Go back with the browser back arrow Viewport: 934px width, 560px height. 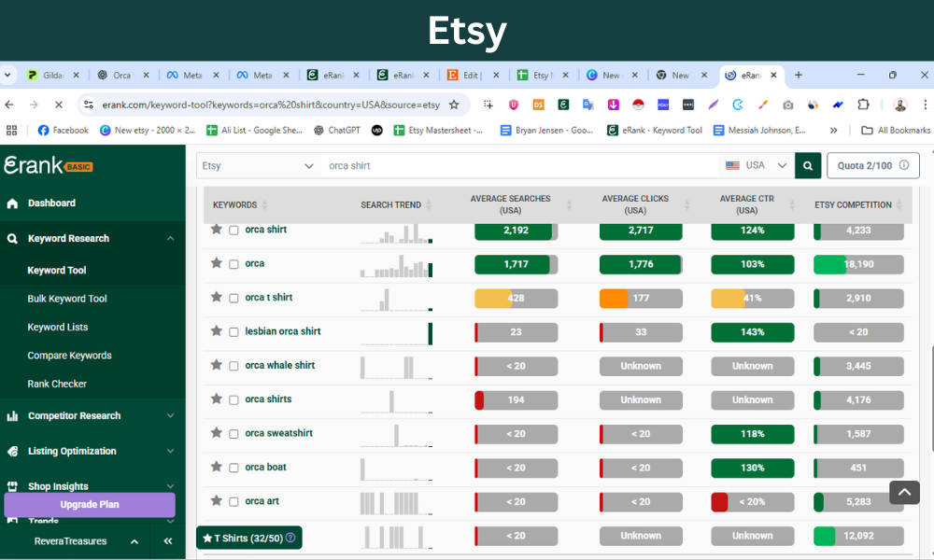coord(9,105)
